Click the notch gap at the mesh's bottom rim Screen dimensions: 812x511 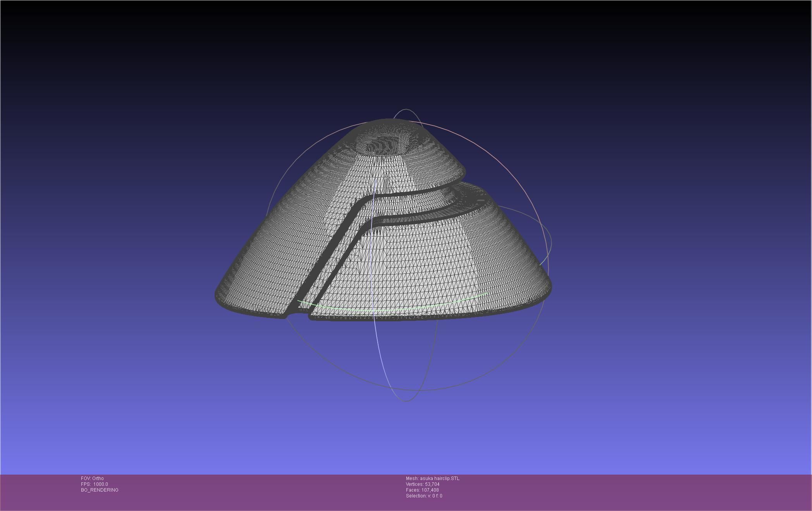(x=298, y=314)
